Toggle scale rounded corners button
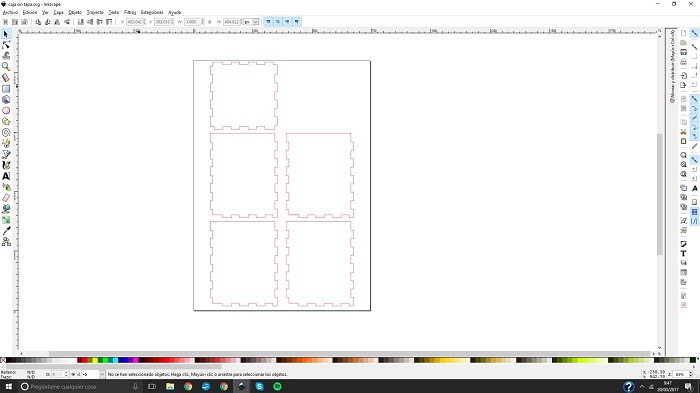Viewport: 700px width, 393px height. (x=277, y=21)
